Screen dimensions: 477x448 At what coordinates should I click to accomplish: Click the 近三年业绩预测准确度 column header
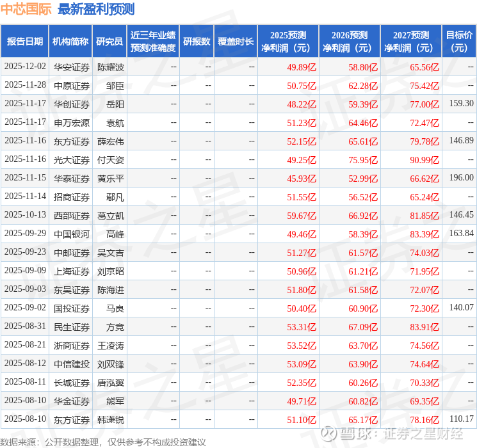tap(153, 42)
